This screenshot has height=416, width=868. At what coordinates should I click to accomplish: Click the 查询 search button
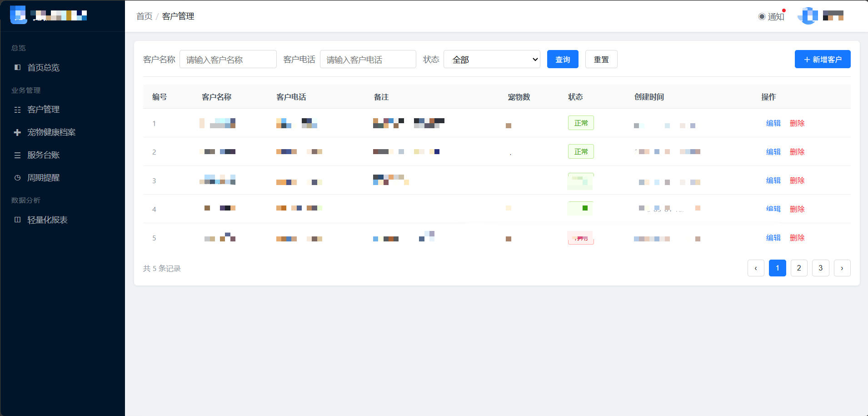point(563,59)
